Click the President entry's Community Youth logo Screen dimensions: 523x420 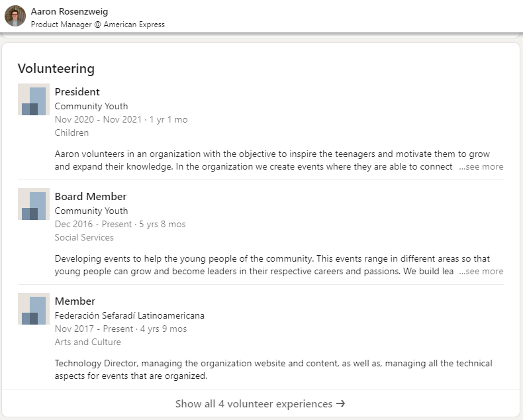pyautogui.click(x=34, y=99)
